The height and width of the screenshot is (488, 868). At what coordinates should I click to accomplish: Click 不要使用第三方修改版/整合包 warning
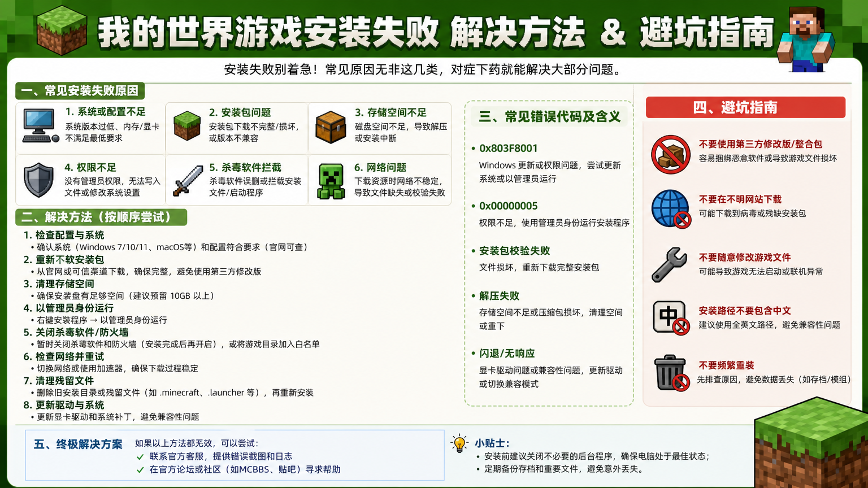tap(761, 144)
